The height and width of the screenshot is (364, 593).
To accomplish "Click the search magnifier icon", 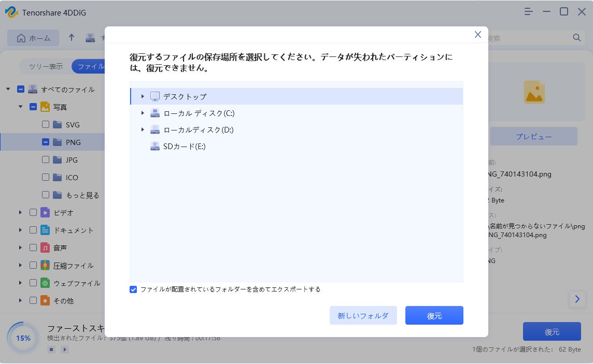I will (576, 38).
